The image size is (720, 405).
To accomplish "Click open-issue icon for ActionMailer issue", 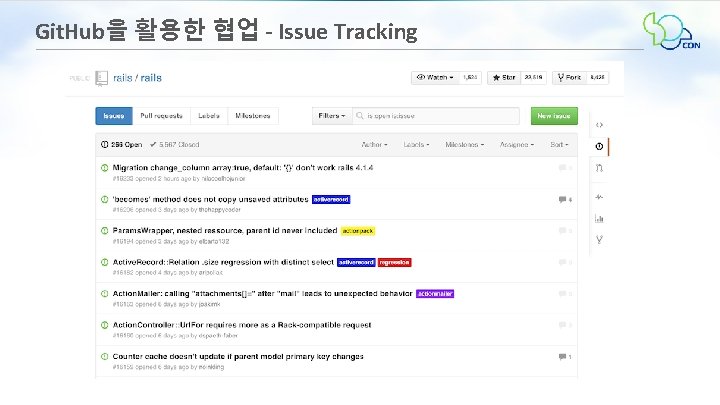I will 105,293.
